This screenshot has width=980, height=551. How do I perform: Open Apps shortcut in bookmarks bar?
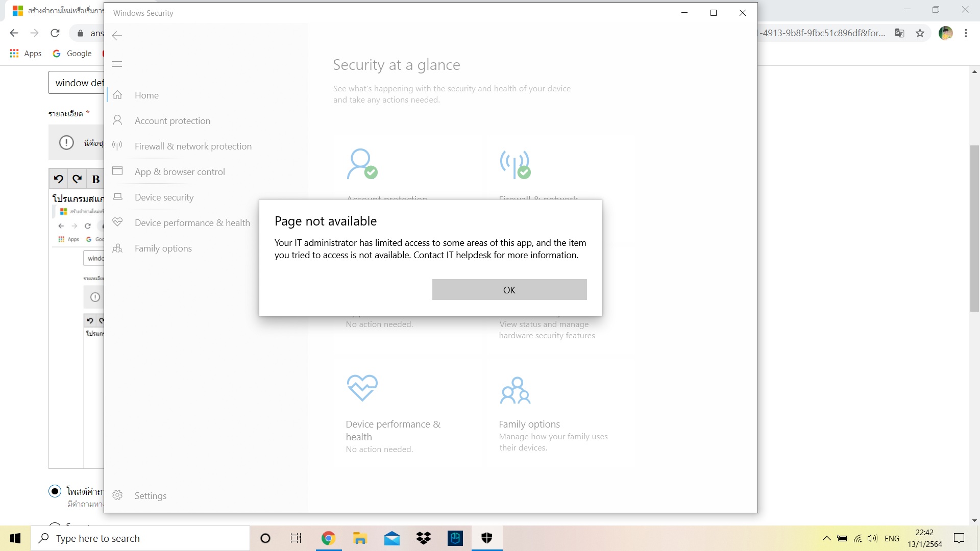point(26,53)
